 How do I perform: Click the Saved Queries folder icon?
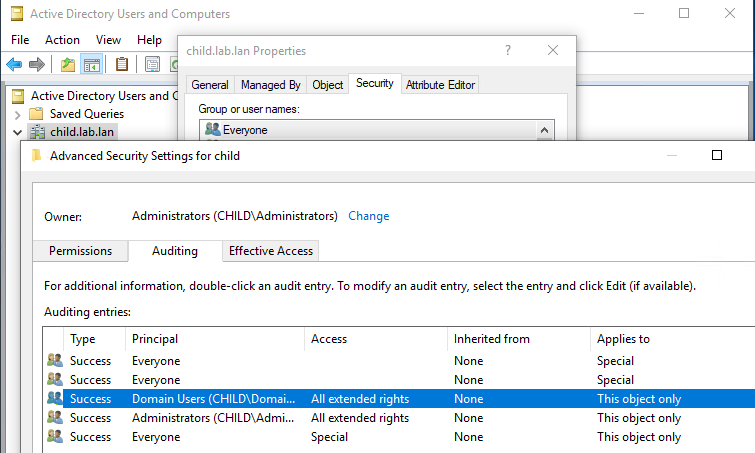tap(36, 114)
